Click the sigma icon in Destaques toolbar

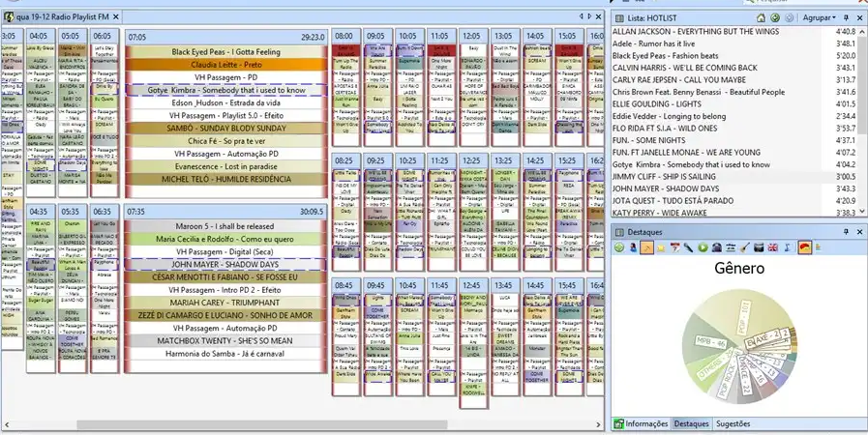[x=787, y=247]
